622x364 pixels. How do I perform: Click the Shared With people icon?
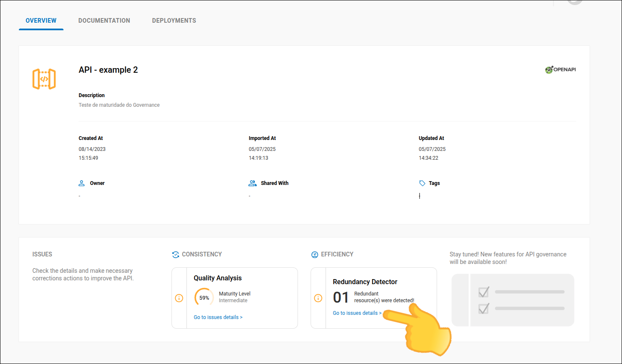tap(252, 183)
